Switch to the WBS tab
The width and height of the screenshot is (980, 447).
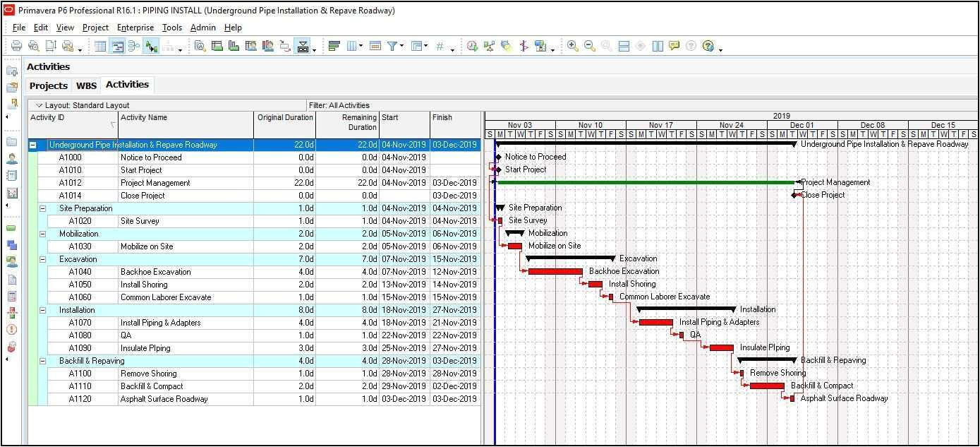[86, 85]
